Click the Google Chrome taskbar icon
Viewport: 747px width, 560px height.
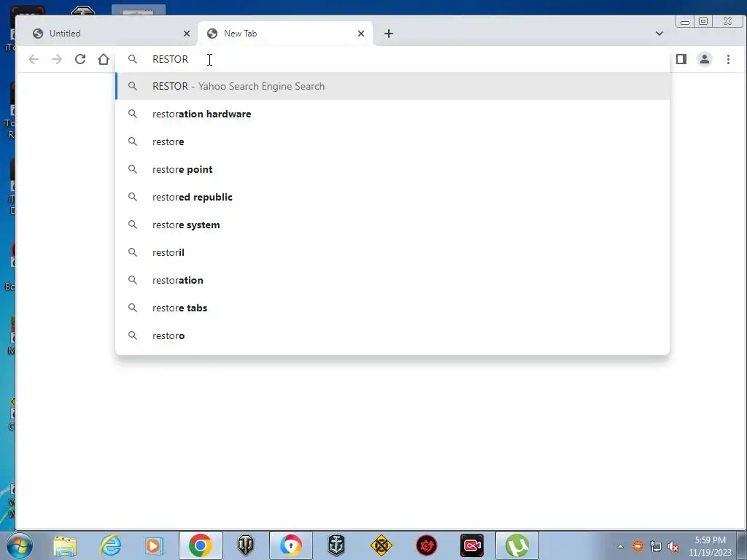(201, 545)
